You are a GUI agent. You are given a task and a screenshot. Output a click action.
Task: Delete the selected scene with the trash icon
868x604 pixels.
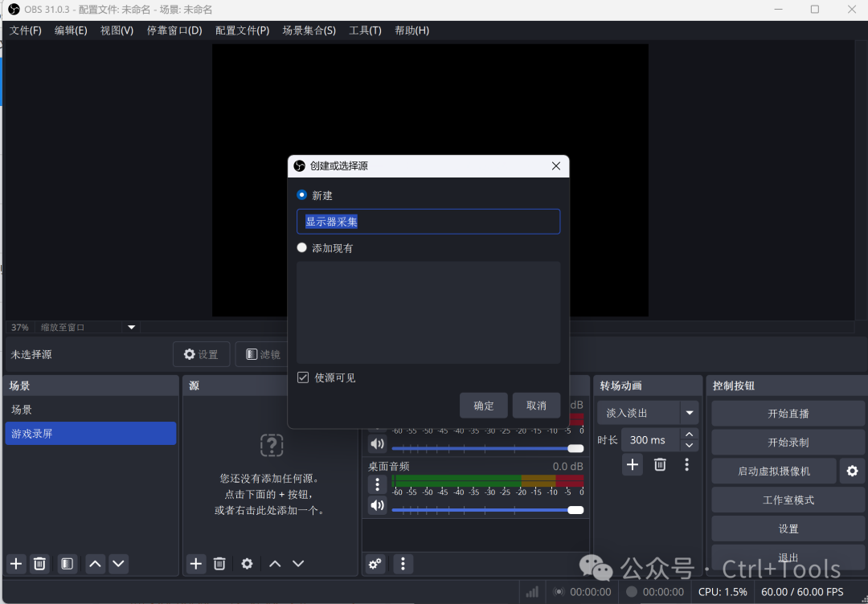tap(39, 564)
